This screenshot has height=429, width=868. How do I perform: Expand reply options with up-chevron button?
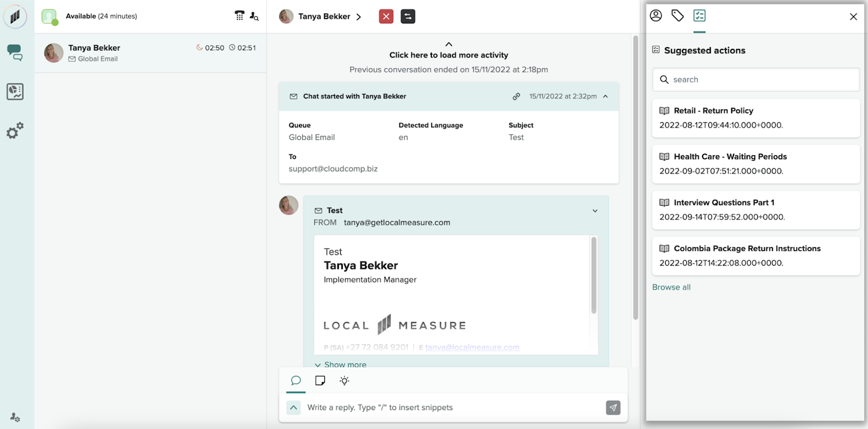click(293, 407)
